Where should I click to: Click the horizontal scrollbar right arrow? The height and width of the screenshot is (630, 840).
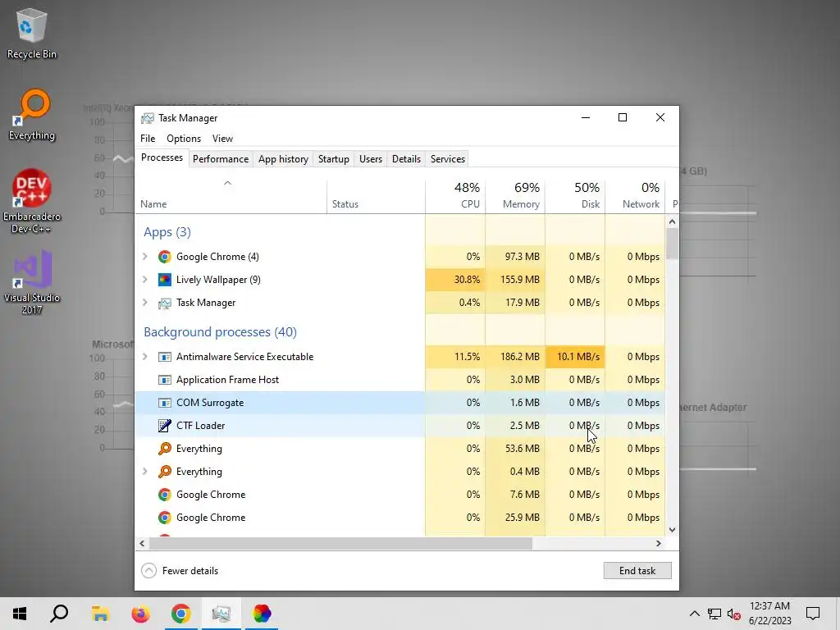tap(659, 543)
